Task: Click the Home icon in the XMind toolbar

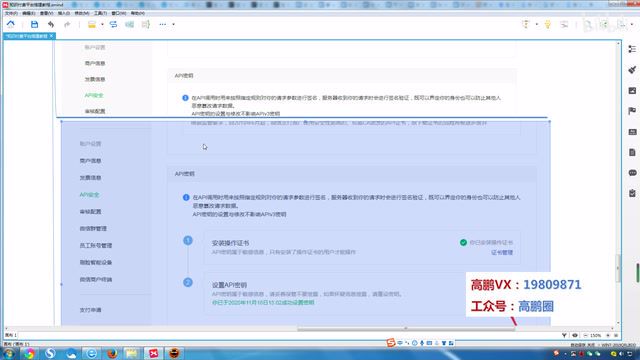Action: point(11,24)
